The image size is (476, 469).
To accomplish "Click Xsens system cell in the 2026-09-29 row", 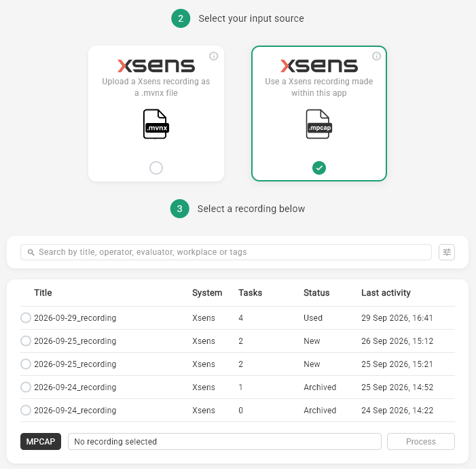I will point(204,317).
